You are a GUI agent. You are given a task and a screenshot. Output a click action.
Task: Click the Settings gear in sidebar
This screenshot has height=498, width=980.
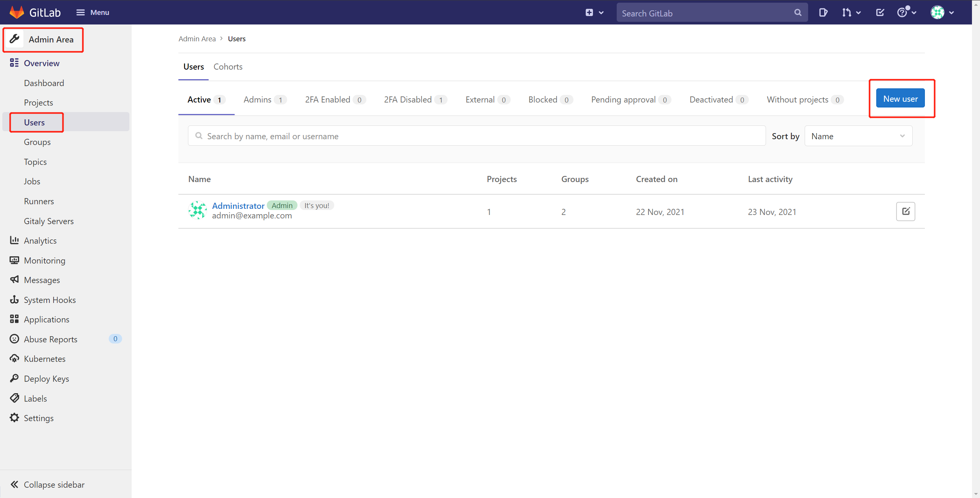pos(14,418)
